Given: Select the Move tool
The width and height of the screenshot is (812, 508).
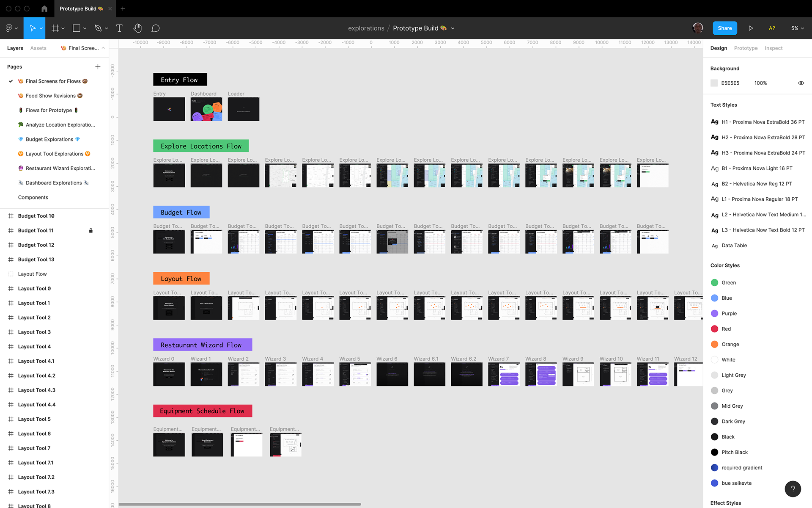Looking at the screenshot, I should pos(32,28).
